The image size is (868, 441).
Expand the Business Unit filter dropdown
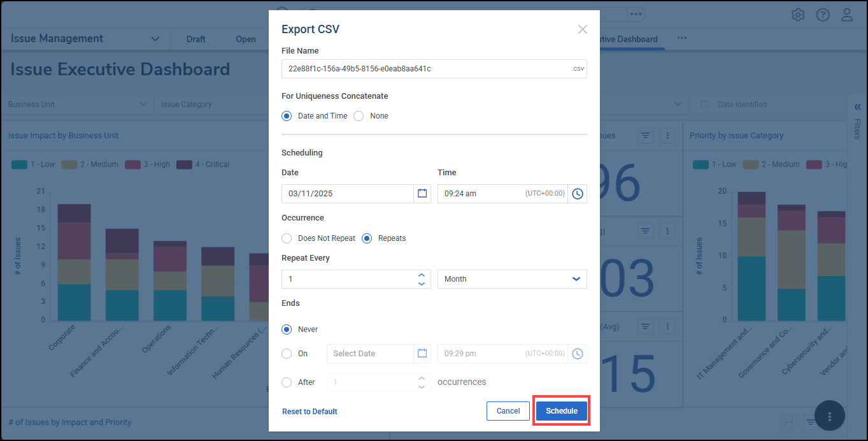(x=143, y=105)
